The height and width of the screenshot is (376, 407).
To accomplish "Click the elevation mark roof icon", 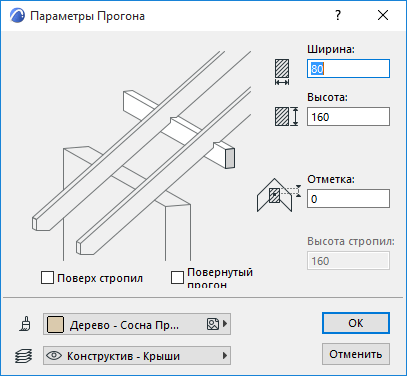I will click(279, 195).
